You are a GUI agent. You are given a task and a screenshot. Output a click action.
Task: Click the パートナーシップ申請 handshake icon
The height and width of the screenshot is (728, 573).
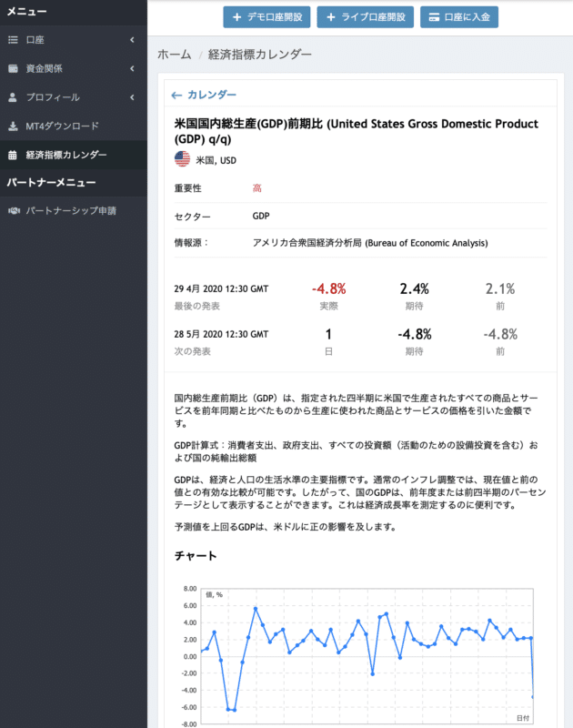click(x=14, y=211)
